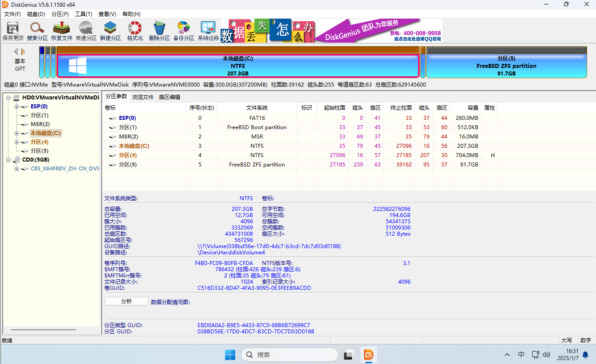596x364 pixels.
Task: Open the 搜索分区 tool
Action: pyautogui.click(x=37, y=31)
